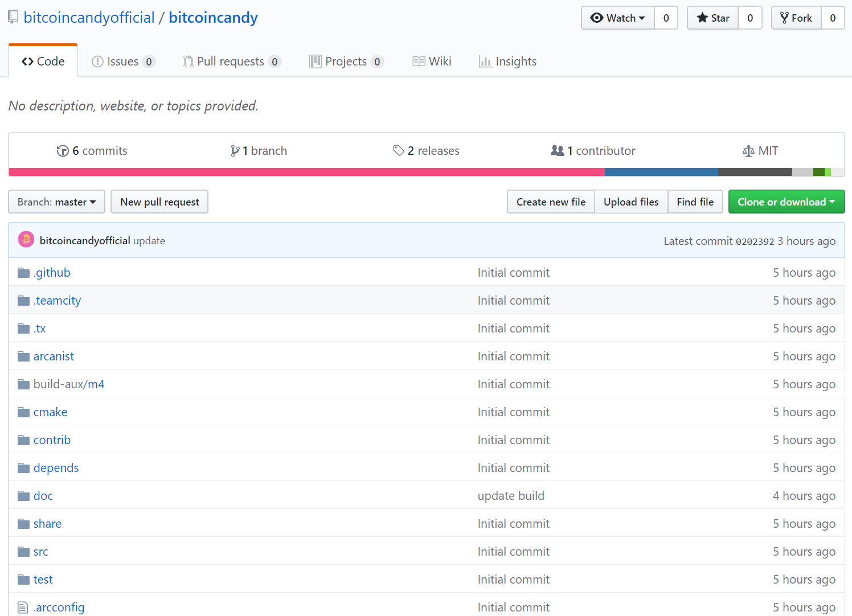Open the bitcoincandyofficial owner link in header
852x616 pixels.
tap(89, 18)
